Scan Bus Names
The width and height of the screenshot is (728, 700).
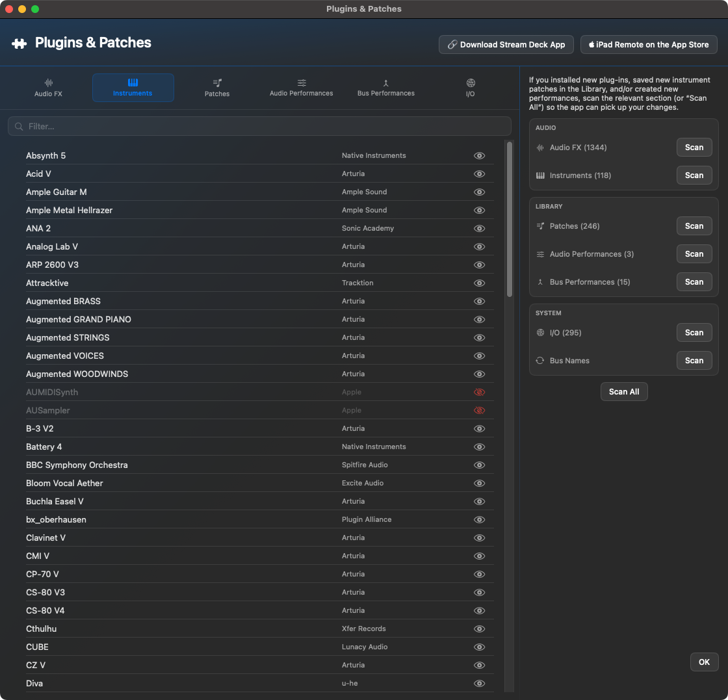tap(694, 361)
